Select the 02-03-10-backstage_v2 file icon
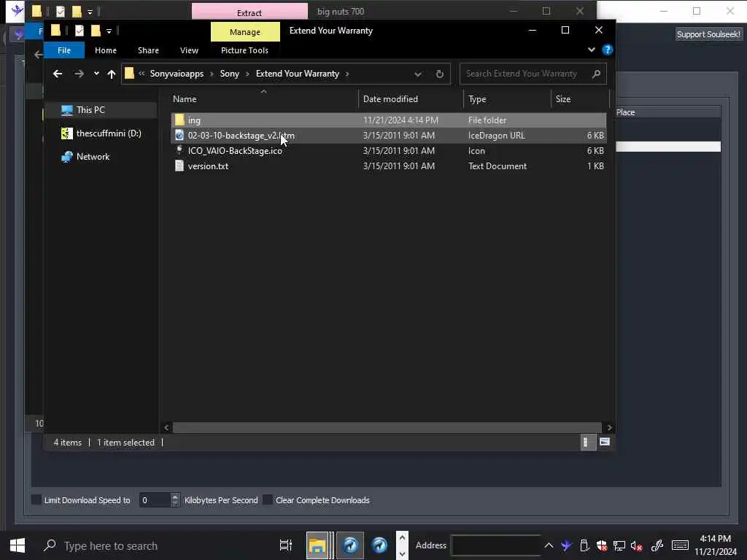Viewport: 747px width, 560px height. click(x=179, y=135)
